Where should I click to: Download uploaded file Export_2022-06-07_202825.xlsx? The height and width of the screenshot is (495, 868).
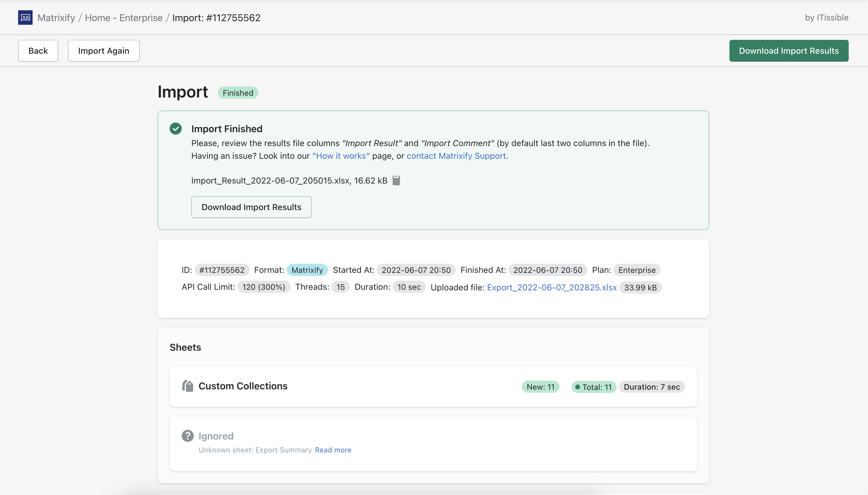coord(552,287)
